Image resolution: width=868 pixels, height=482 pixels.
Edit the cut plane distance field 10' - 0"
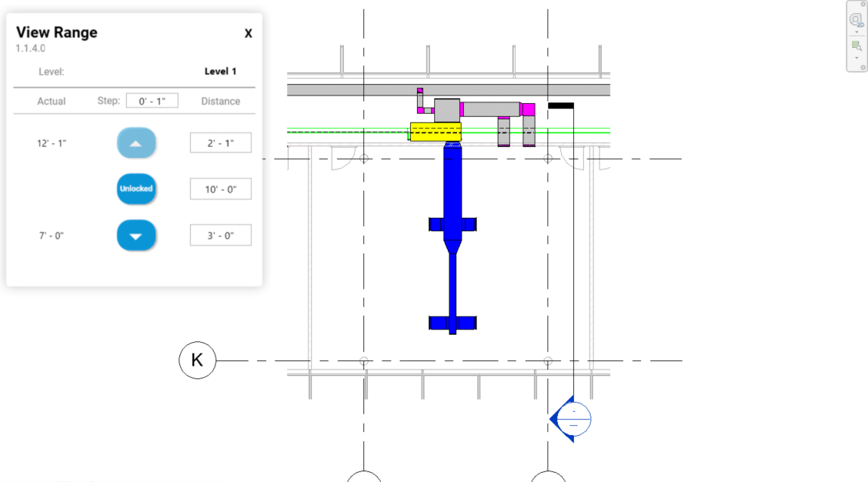(220, 189)
